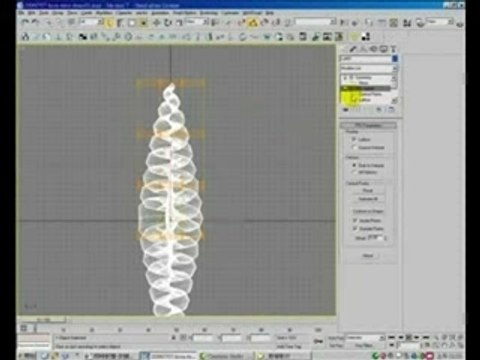
Task: Select the Select and Scale tool
Action: coord(179,23)
